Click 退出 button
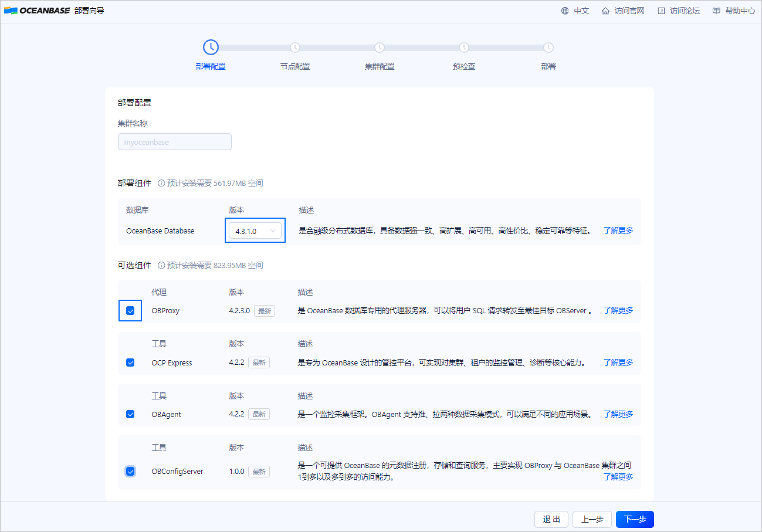This screenshot has width=762, height=532. (x=551, y=519)
